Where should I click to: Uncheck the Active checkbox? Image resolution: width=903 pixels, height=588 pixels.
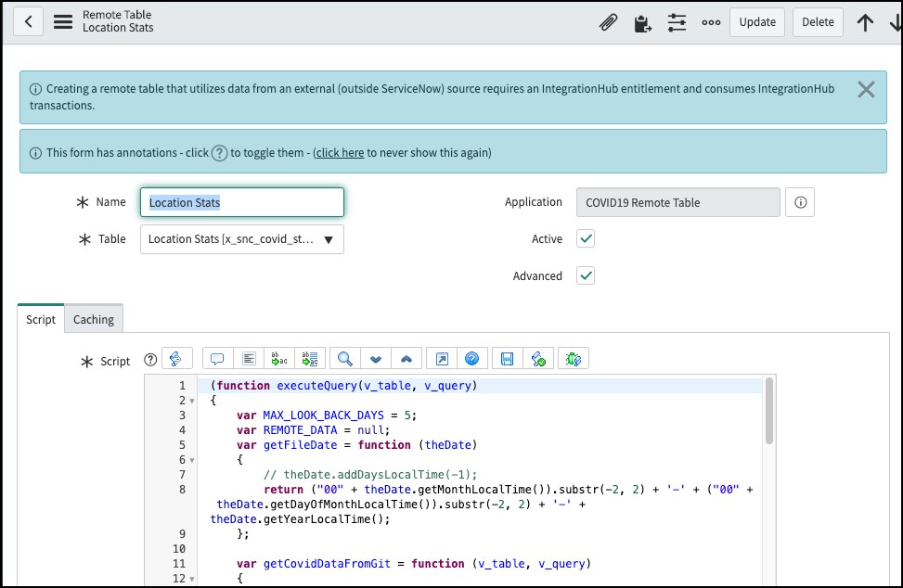(x=586, y=239)
